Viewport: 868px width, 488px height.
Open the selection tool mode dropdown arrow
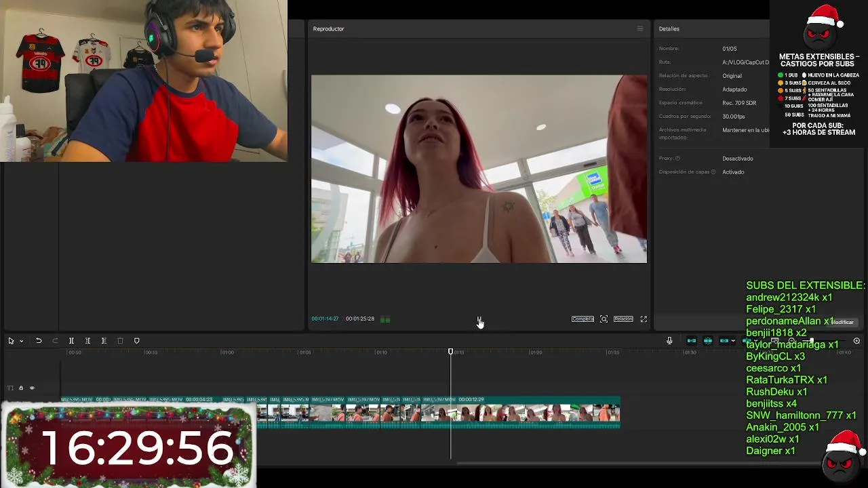pos(22,341)
